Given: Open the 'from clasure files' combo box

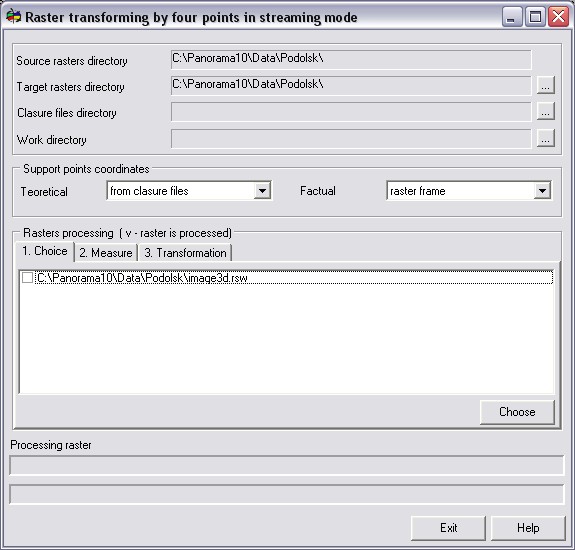Looking at the screenshot, I should tap(189, 191).
